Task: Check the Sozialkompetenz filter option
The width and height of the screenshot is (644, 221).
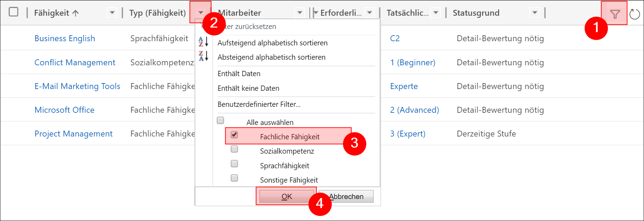Action: tap(234, 149)
